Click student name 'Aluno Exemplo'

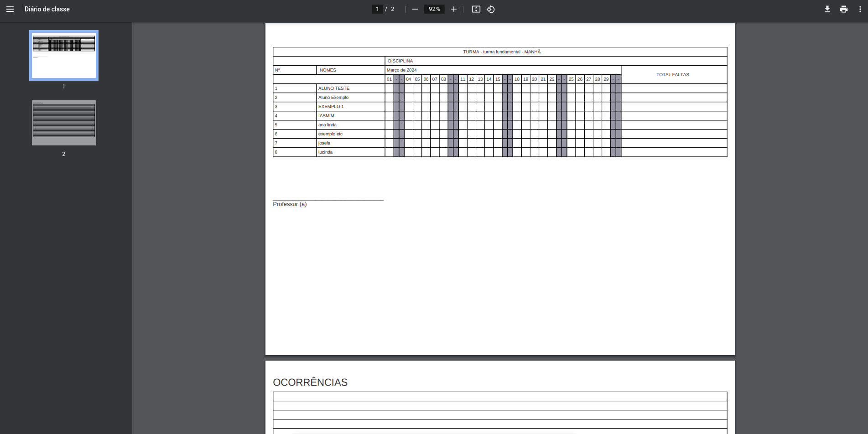tap(333, 98)
